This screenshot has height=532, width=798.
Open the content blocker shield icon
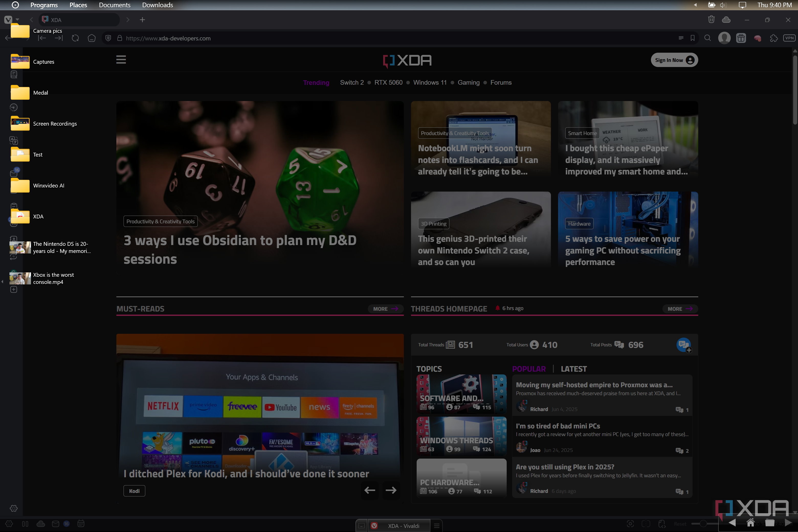coord(108,38)
